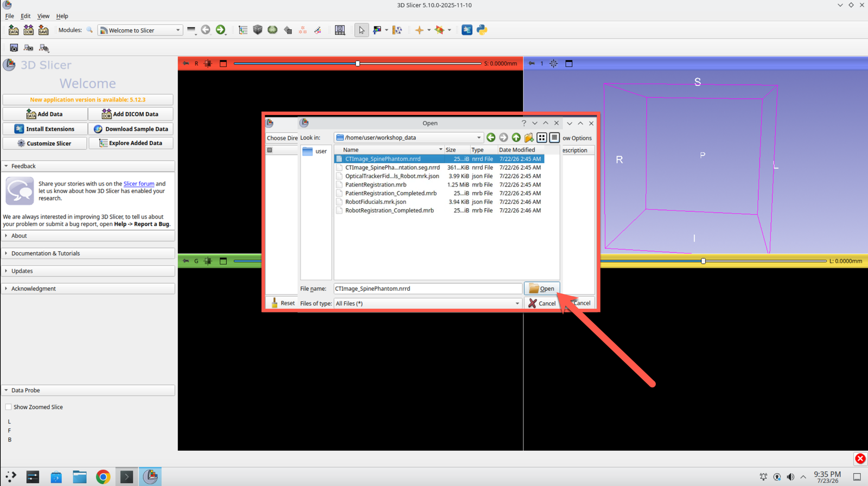Switch Open dialog to list view icon
868x486 pixels.
(x=542, y=138)
